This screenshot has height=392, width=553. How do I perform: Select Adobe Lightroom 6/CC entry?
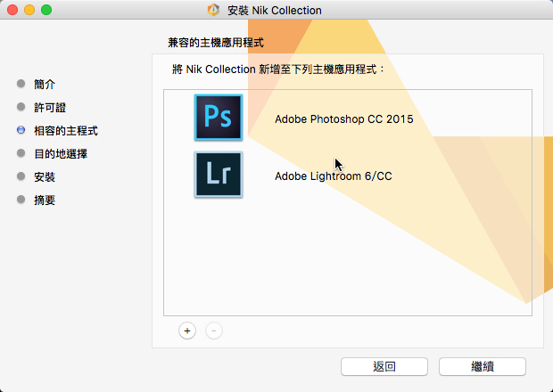point(333,176)
